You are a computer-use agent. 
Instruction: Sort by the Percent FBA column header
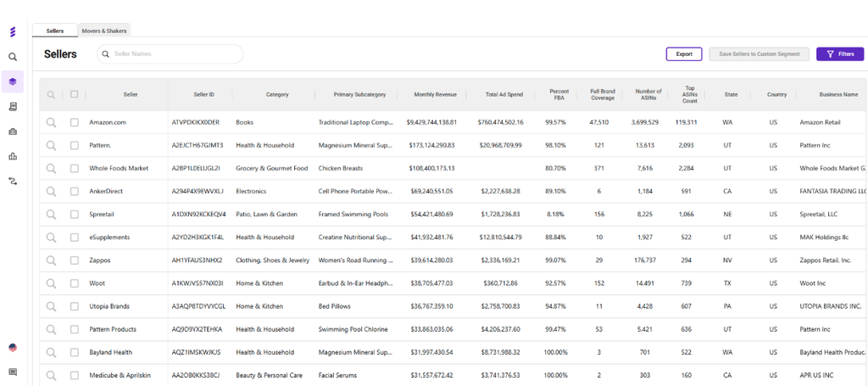(559, 95)
